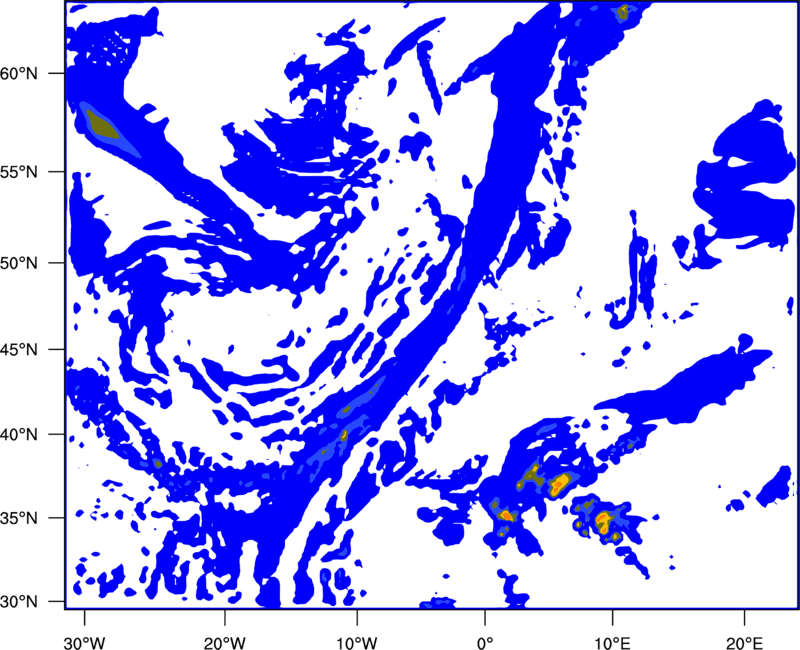Click the 55°N latitude label
The height and width of the screenshot is (650, 800).
point(19,172)
